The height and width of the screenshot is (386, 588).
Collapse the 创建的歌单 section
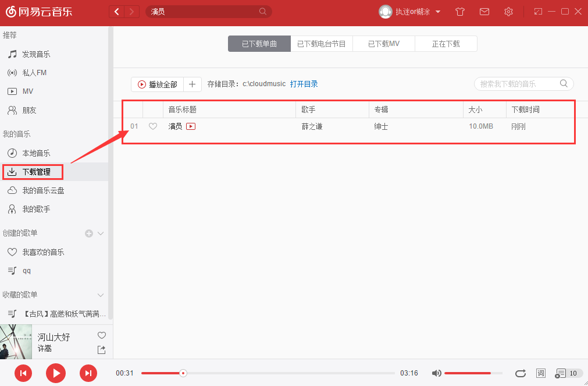coord(100,232)
